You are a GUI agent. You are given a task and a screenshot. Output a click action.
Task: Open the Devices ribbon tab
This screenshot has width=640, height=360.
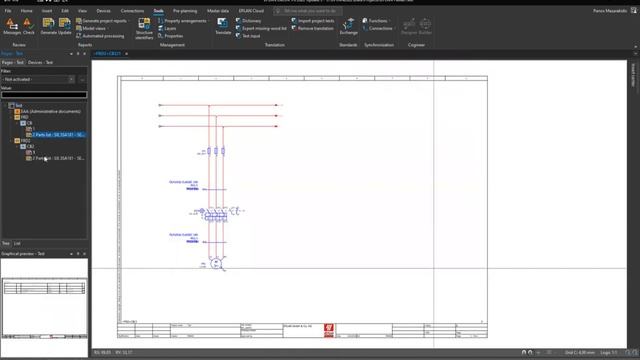coord(103,11)
